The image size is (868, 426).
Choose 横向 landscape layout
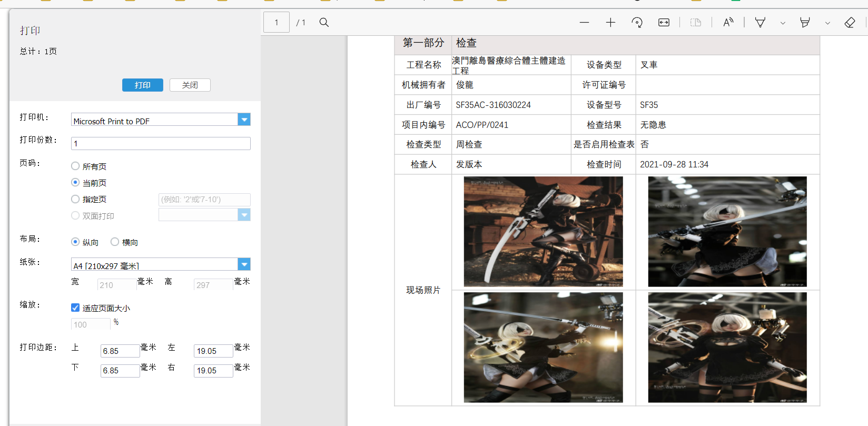[x=115, y=242]
